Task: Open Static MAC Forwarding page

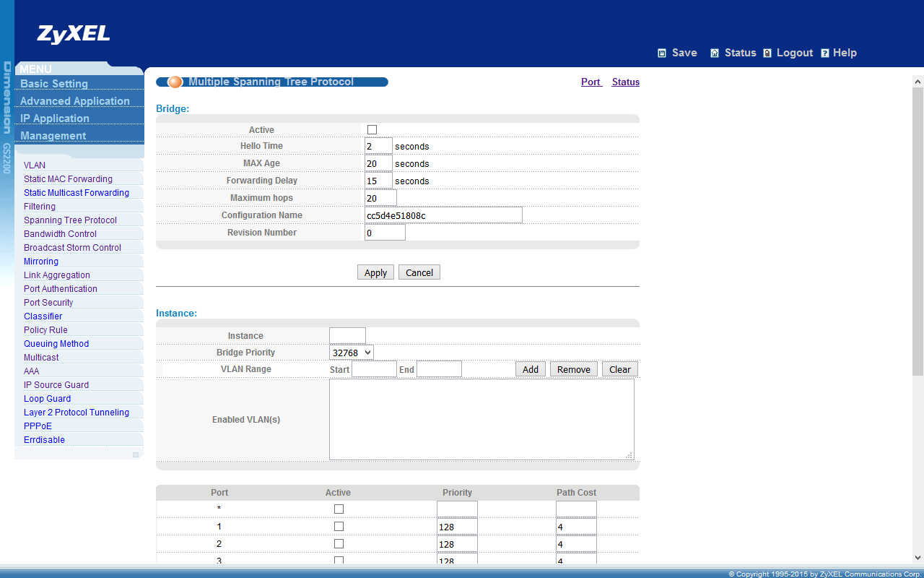Action: 68,179
